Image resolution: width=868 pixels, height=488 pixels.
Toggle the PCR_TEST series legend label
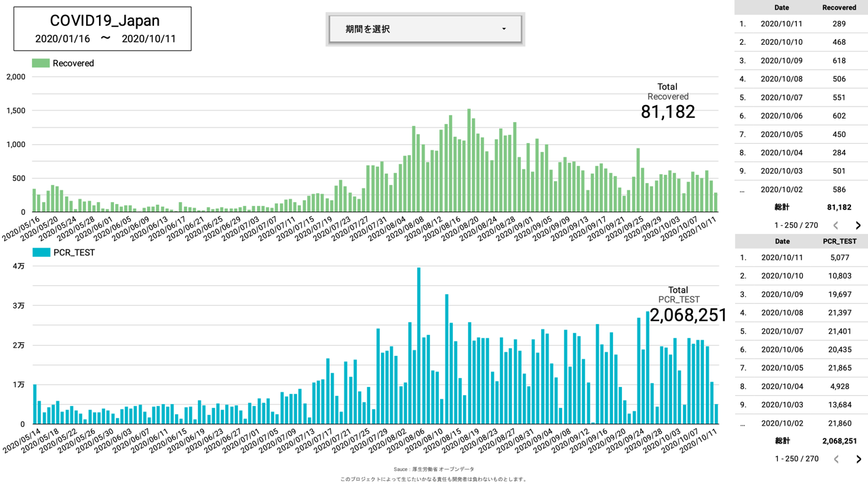(x=74, y=252)
